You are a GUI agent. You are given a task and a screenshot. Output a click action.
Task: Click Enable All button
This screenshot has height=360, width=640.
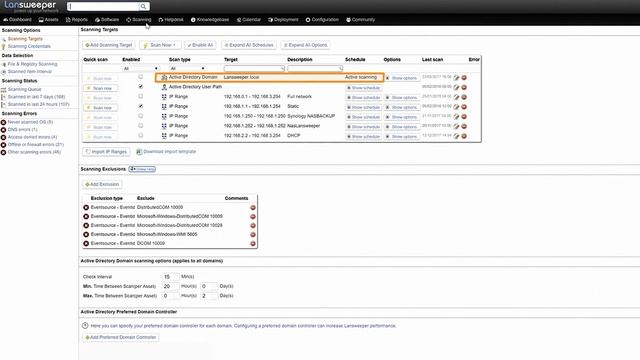click(x=200, y=45)
